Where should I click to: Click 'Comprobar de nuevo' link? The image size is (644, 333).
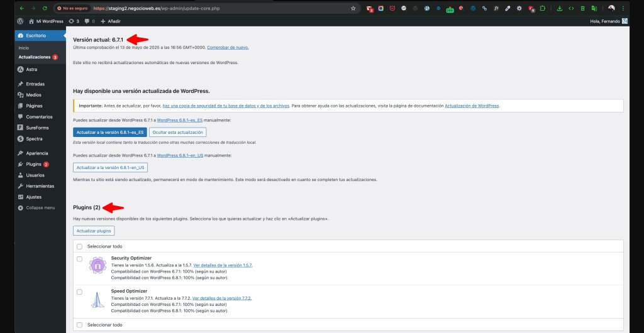228,48
